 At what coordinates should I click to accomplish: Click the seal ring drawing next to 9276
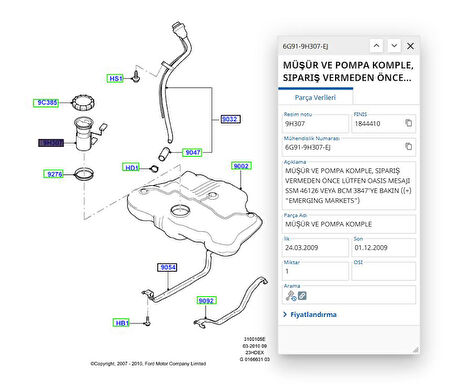click(84, 174)
